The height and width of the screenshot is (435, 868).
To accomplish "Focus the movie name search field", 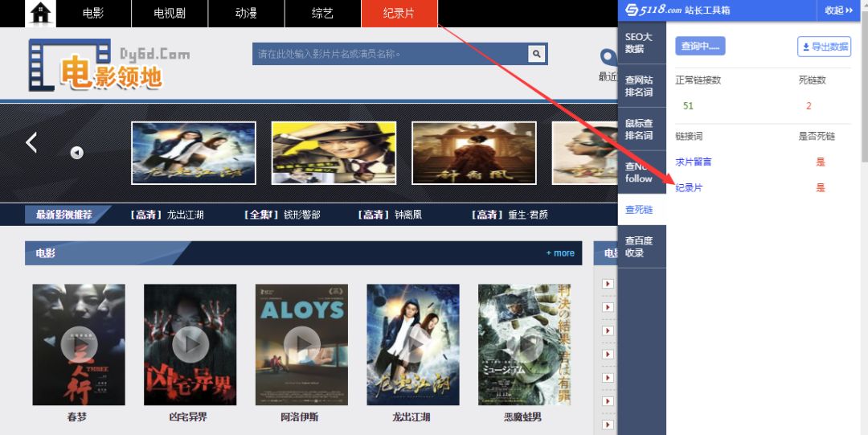I will pos(390,54).
